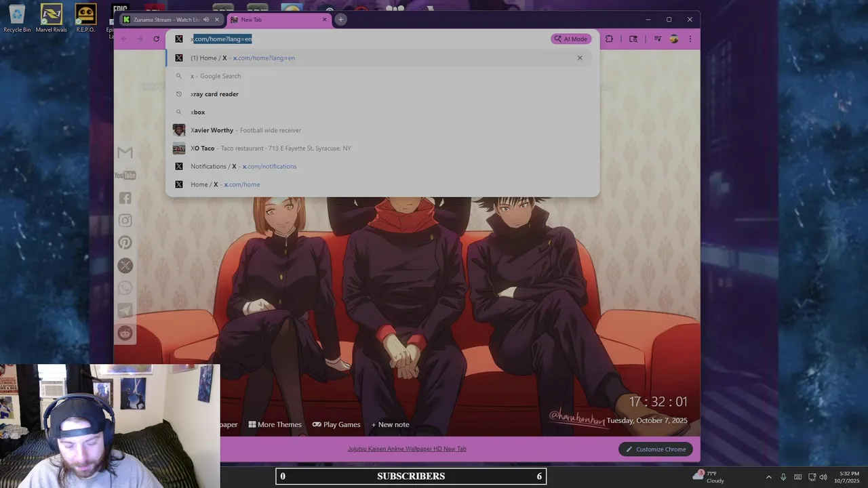The height and width of the screenshot is (488, 868).
Task: Open the YouTube sidebar shortcut
Action: pyautogui.click(x=125, y=176)
